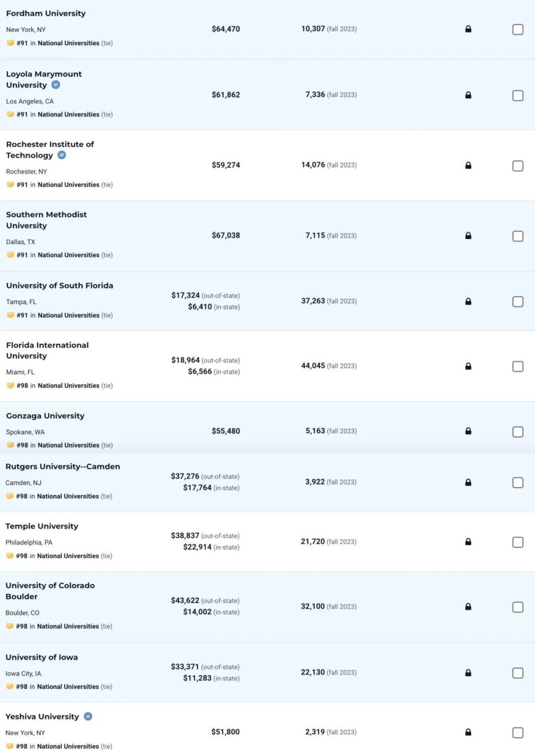Click the lock icon for Florida International University

pos(468,366)
